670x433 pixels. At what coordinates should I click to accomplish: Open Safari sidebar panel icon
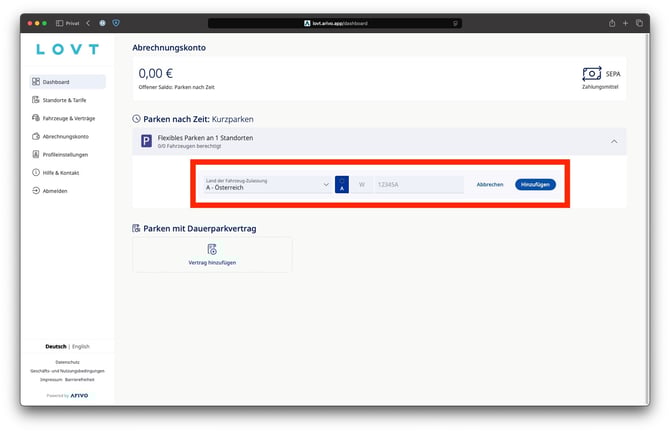point(61,22)
